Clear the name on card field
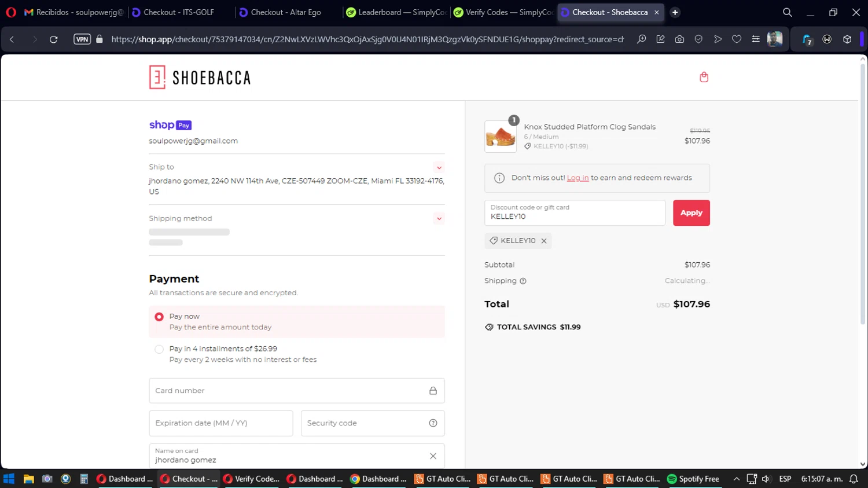The height and width of the screenshot is (488, 868). coord(433,456)
